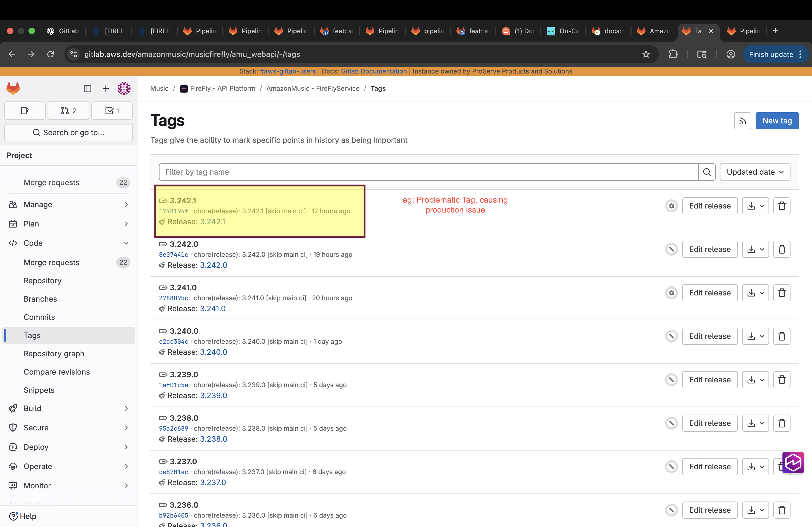Screen dimensions: 812x527
Task: Click the GitLab fox logo in the sidebar
Action: [13, 89]
